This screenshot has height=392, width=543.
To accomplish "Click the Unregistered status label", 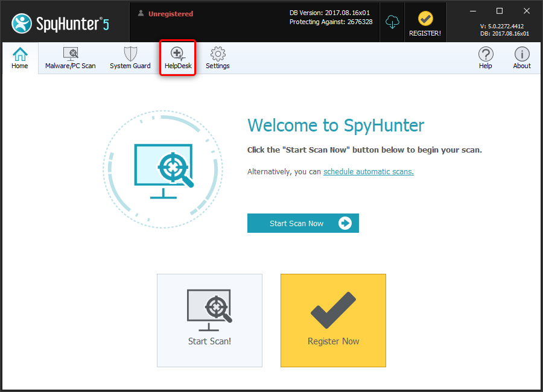I will pyautogui.click(x=170, y=13).
